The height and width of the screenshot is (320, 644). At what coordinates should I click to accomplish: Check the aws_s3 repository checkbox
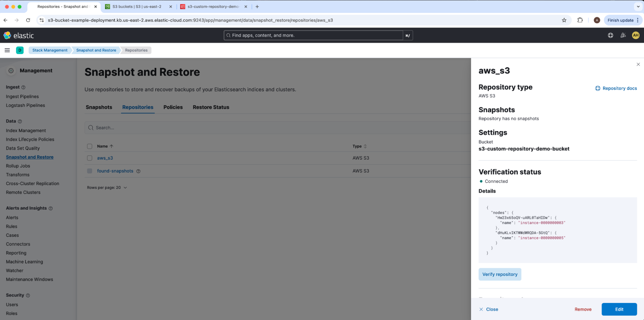pyautogui.click(x=90, y=158)
